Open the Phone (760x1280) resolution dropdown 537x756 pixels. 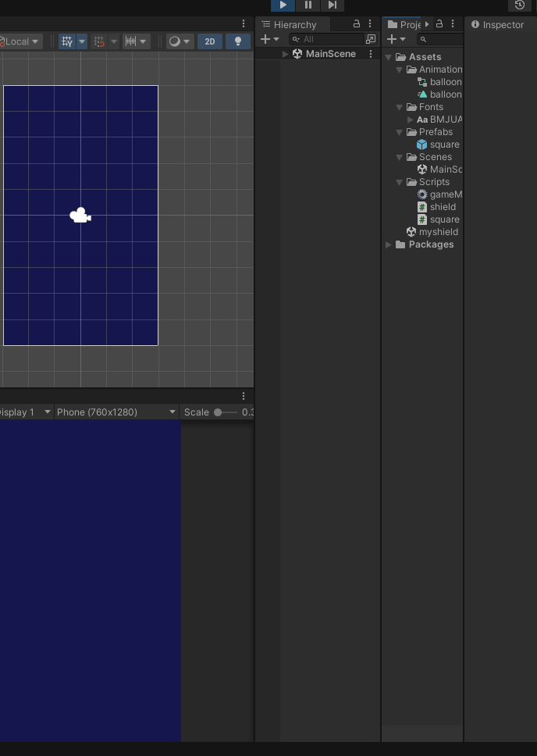(x=116, y=412)
